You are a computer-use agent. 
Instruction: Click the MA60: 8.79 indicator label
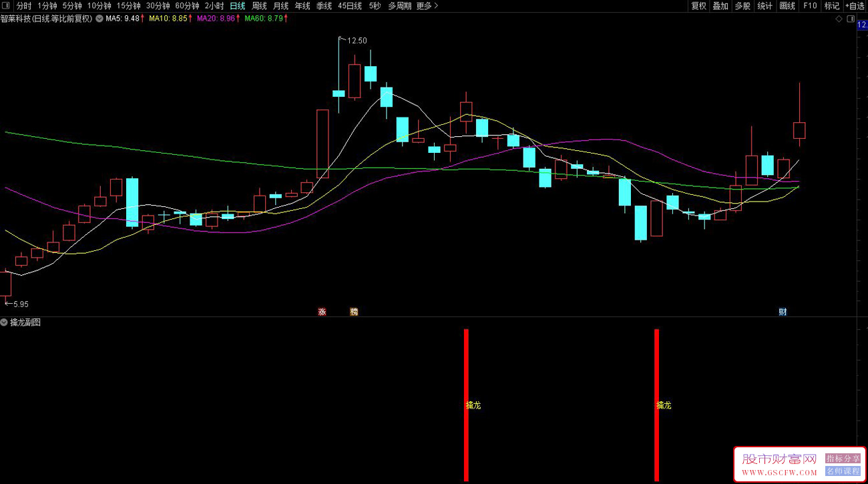tap(266, 19)
